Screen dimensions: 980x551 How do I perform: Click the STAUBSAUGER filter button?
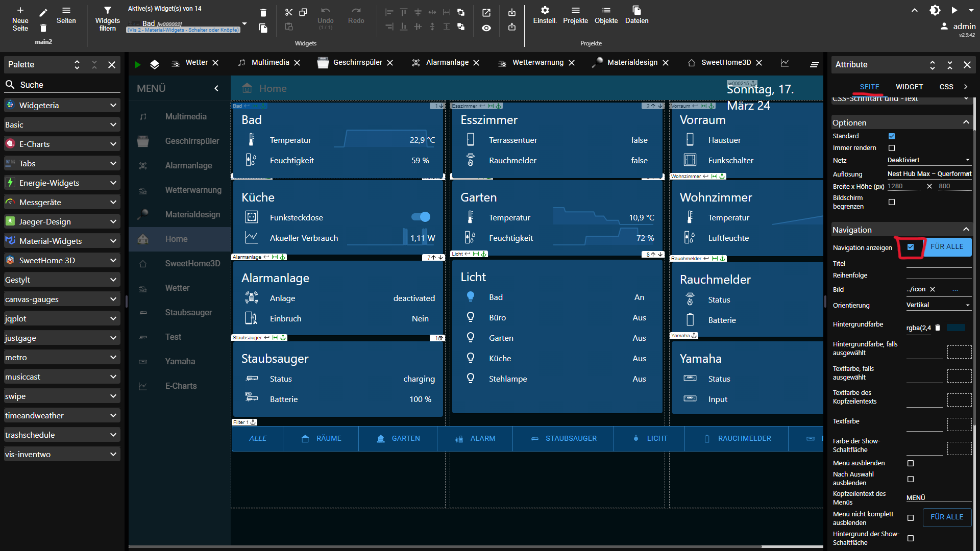coord(563,438)
